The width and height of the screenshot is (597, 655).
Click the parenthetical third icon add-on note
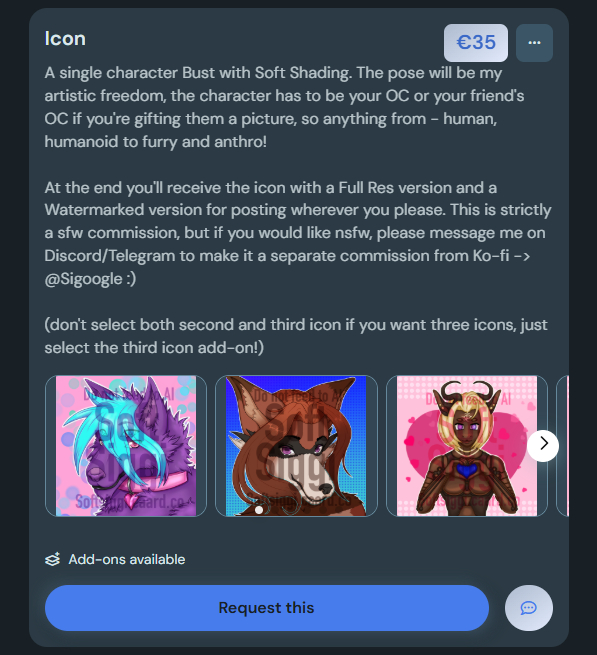296,336
